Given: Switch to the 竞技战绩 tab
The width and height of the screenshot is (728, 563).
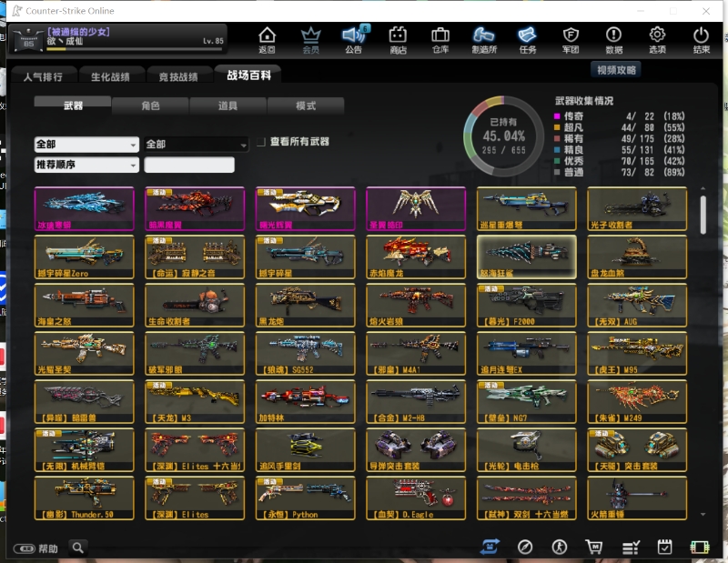Looking at the screenshot, I should 178,76.
